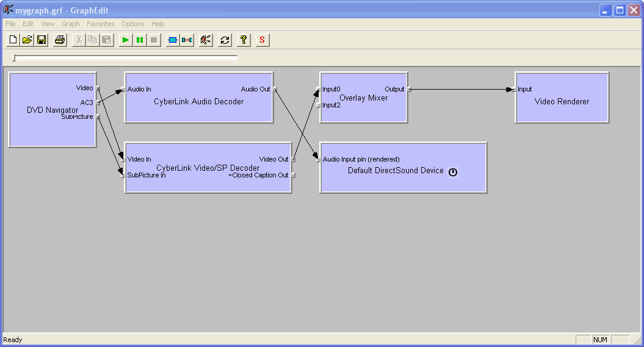Click the Ready status text
Image resolution: width=644 pixels, height=347 pixels.
[13, 340]
